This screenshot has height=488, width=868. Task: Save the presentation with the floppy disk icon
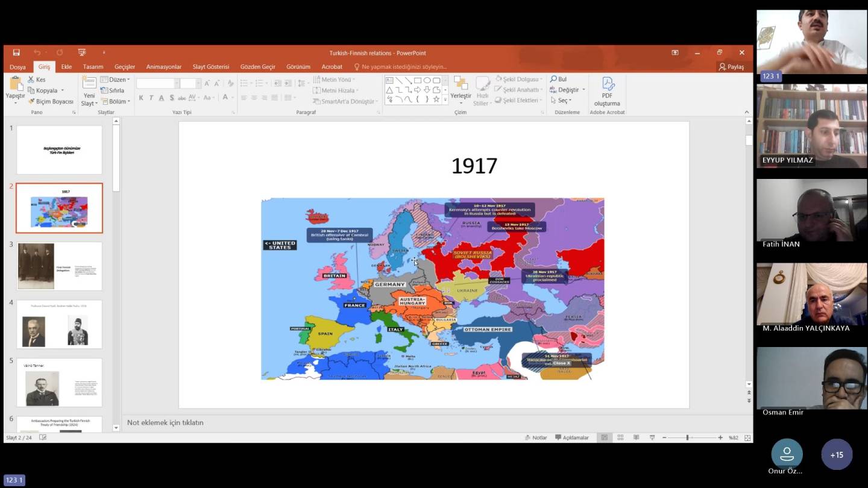[16, 53]
